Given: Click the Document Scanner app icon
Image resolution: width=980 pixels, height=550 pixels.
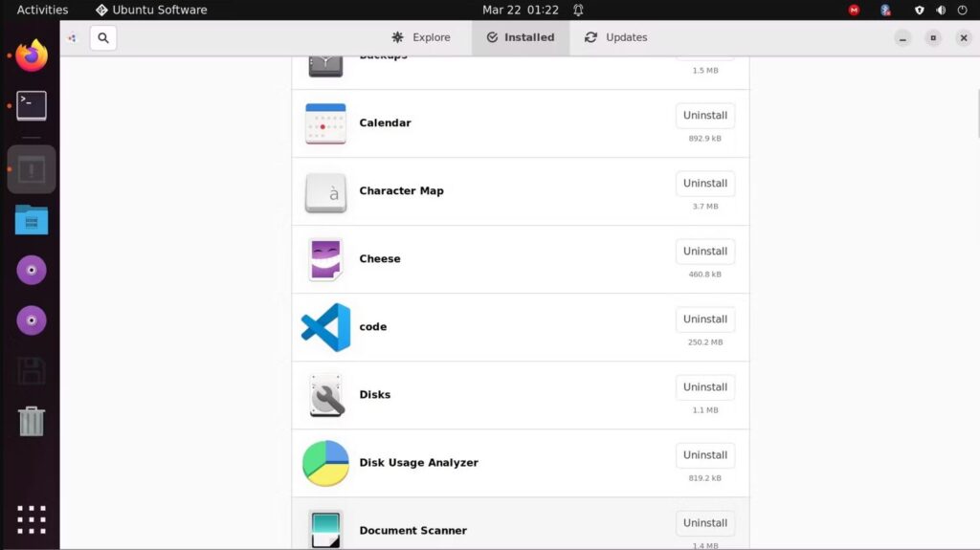Looking at the screenshot, I should pyautogui.click(x=325, y=530).
